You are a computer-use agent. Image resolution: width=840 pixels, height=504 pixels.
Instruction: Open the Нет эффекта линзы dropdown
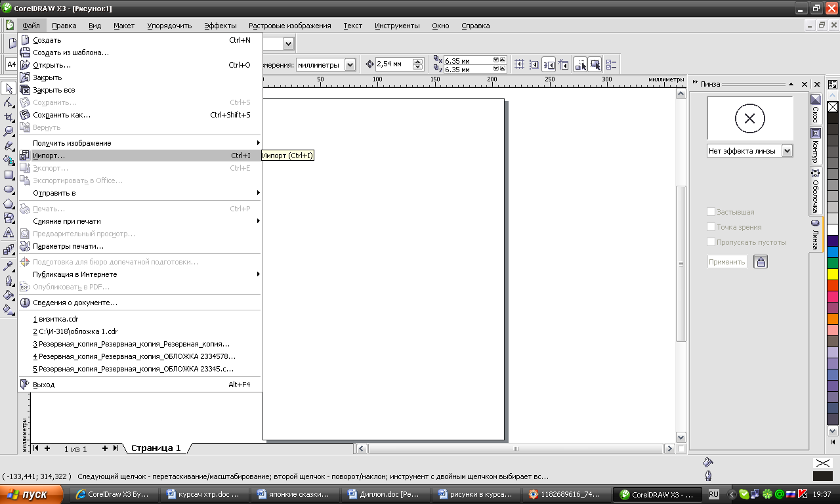(x=787, y=151)
